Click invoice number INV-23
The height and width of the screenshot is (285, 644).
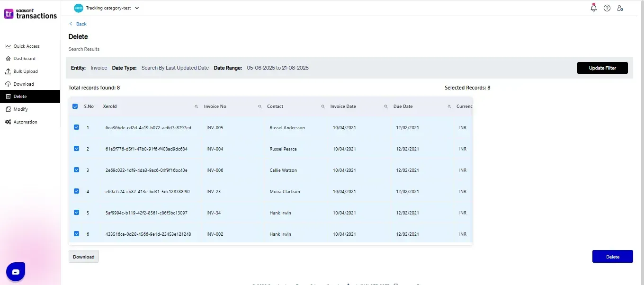coord(214,192)
